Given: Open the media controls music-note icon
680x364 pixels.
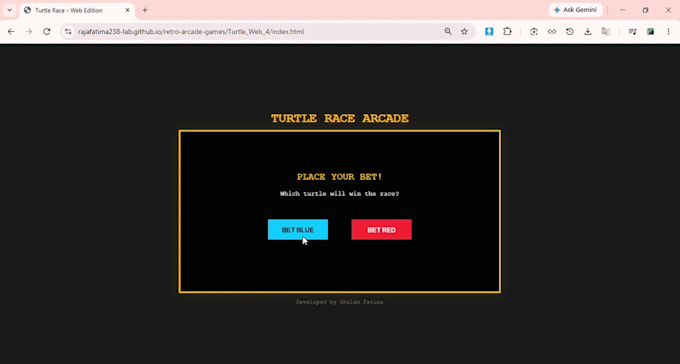Looking at the screenshot, I should pos(632,32).
